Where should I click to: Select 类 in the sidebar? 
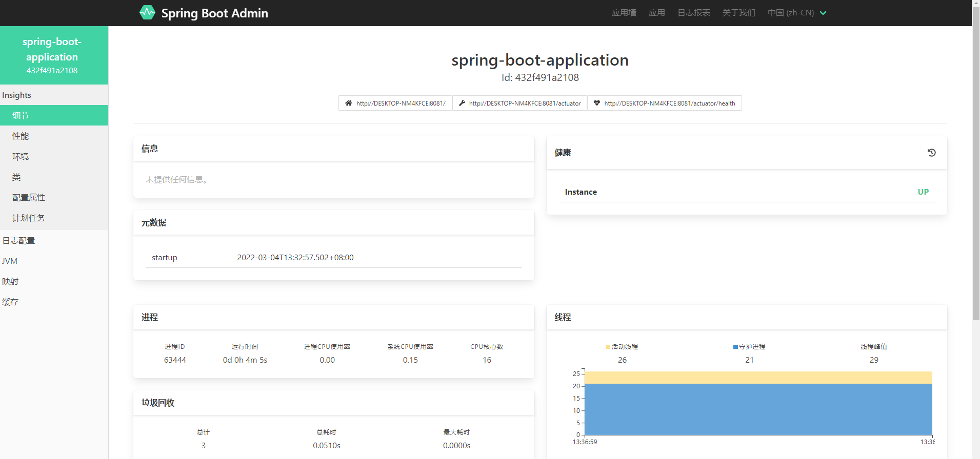54,177
